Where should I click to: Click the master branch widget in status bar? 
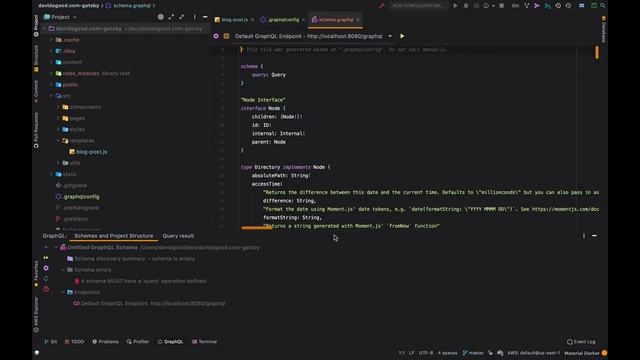point(473,353)
